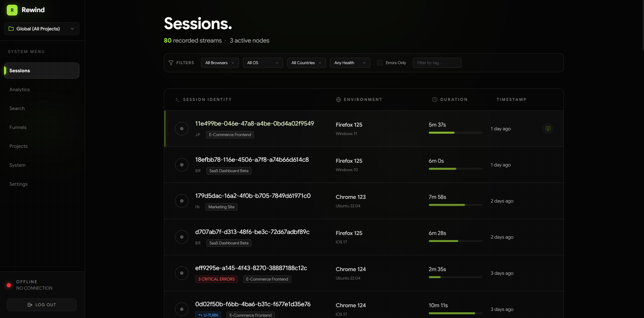Click the 10m 11s duration progress bar
The image size is (644, 318).
point(455,313)
